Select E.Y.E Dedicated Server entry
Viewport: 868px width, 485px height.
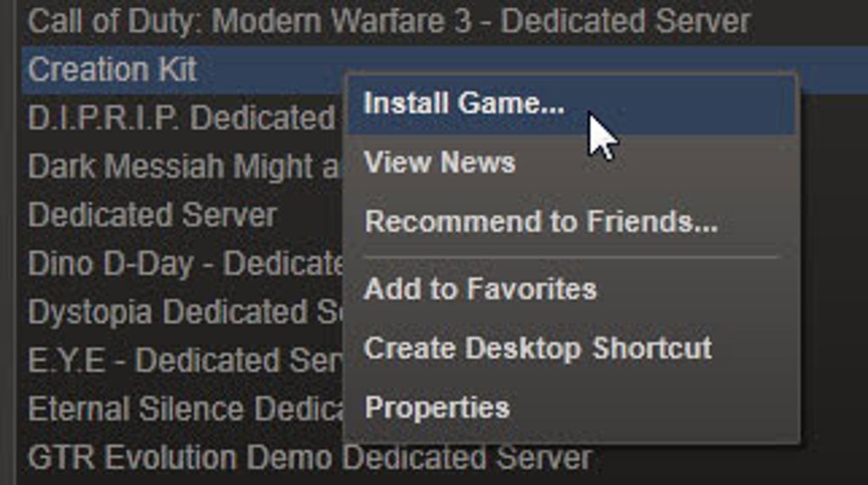186,361
